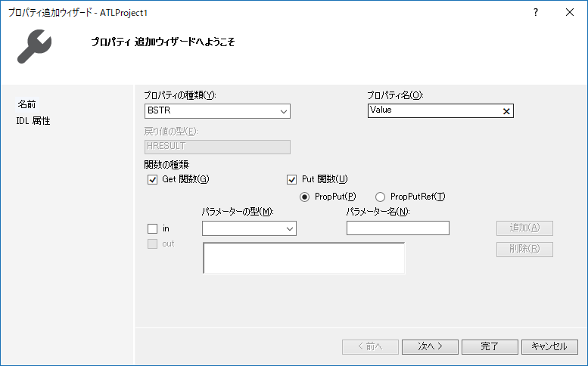Screen dimensions: 588x366
Task: Close the property wizard window
Action: (x=570, y=12)
